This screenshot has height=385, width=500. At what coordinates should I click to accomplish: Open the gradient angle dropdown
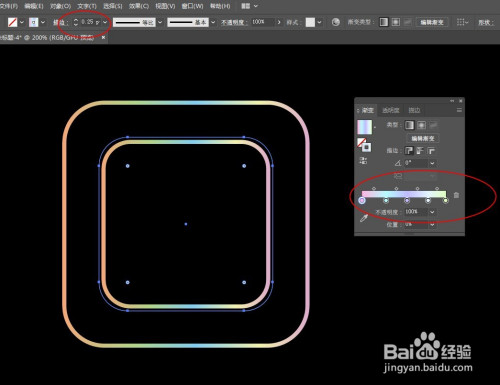432,163
